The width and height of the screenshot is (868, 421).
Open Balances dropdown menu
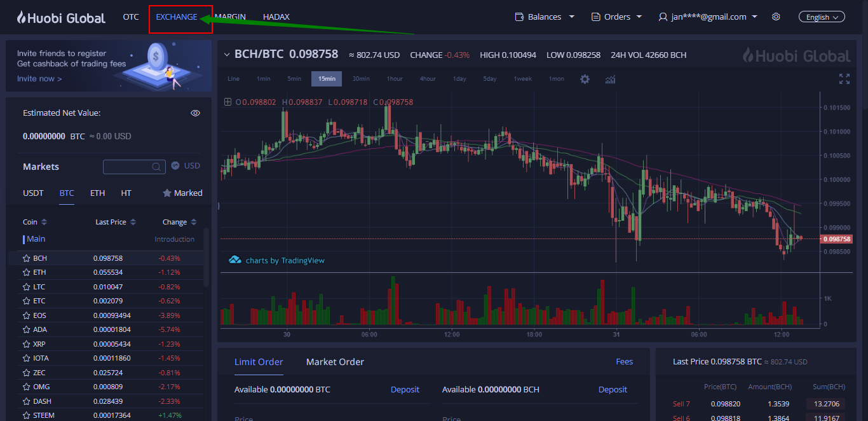545,17
